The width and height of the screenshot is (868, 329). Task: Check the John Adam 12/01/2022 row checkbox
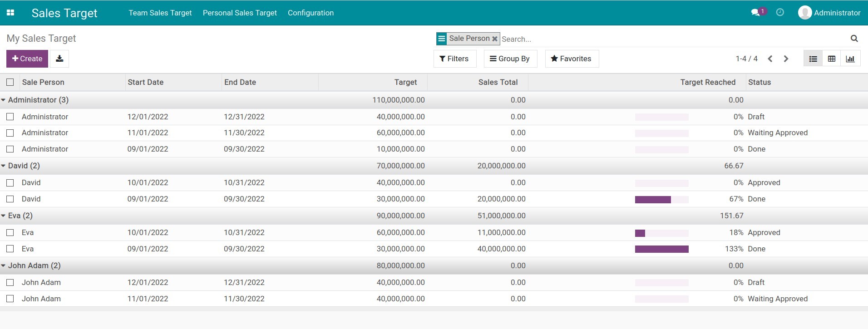pyautogui.click(x=10, y=282)
